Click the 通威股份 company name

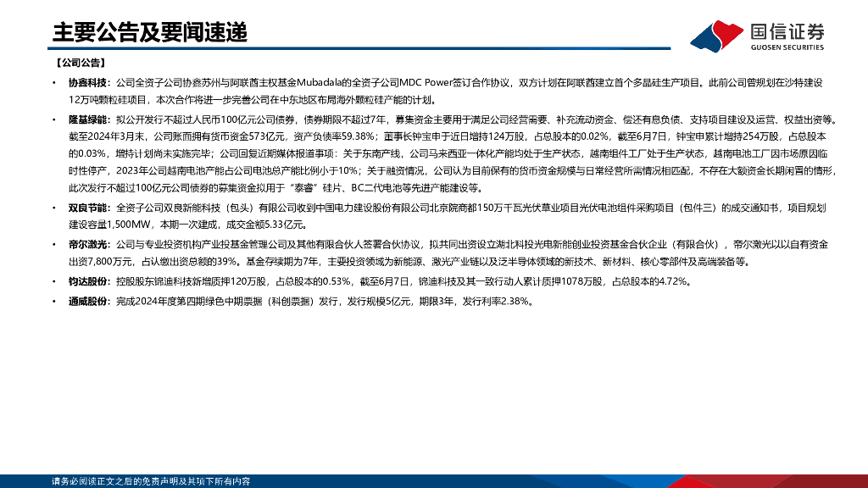coord(87,302)
